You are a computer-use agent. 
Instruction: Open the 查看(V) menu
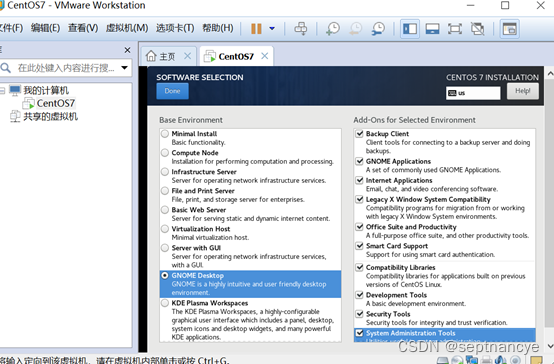tap(83, 28)
